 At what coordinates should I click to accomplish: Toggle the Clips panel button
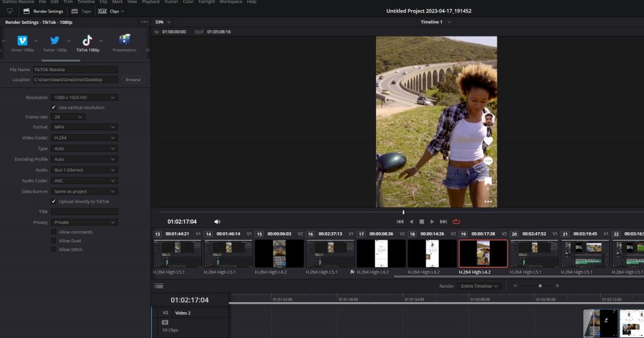[111, 11]
